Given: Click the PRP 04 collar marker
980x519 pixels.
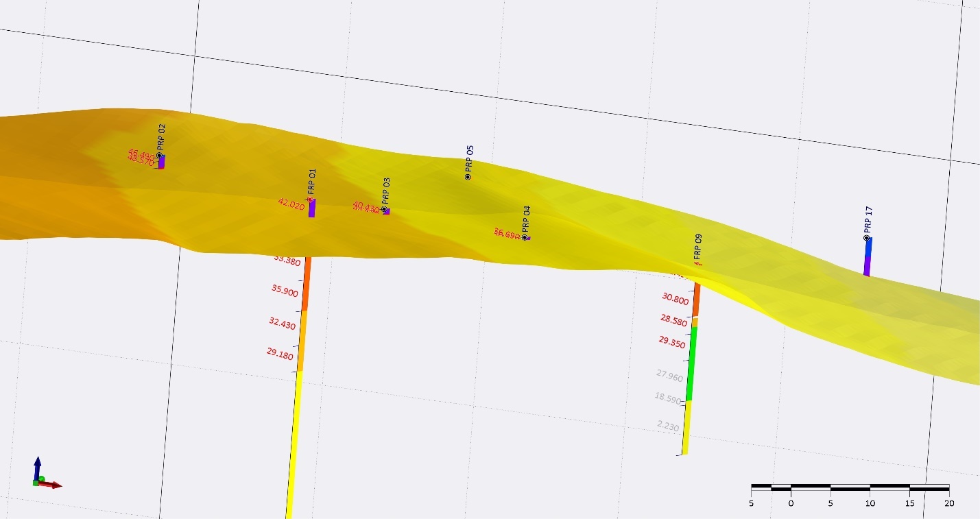Looking at the screenshot, I should point(525,237).
